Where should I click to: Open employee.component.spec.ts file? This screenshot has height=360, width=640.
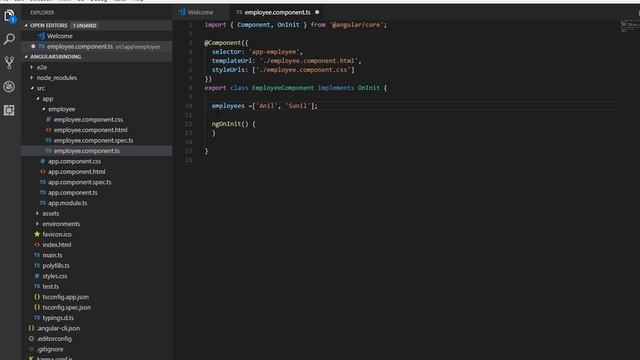click(97, 140)
